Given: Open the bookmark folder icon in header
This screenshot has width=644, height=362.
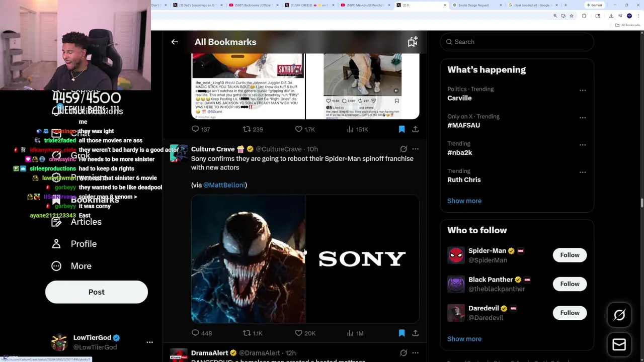Looking at the screenshot, I should (413, 42).
